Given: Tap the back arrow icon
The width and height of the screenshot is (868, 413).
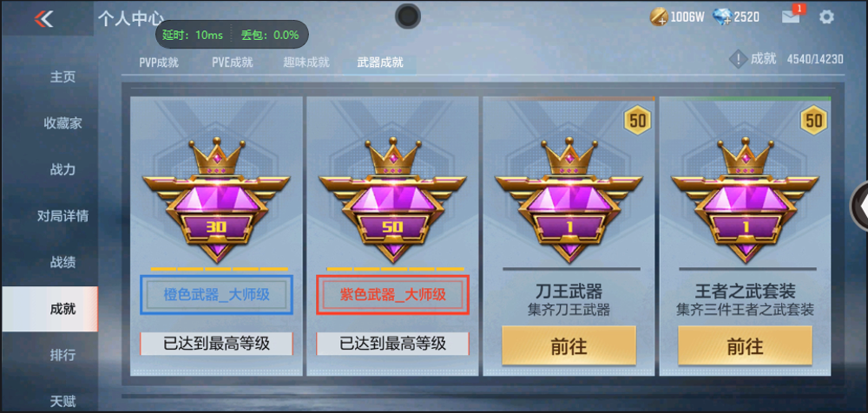Looking at the screenshot, I should [x=43, y=19].
